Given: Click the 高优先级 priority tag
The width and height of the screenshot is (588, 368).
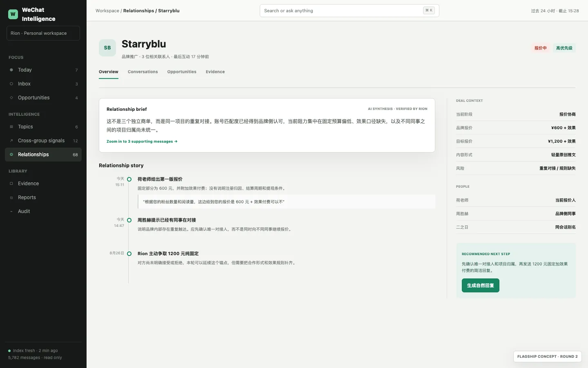Looking at the screenshot, I should (564, 48).
